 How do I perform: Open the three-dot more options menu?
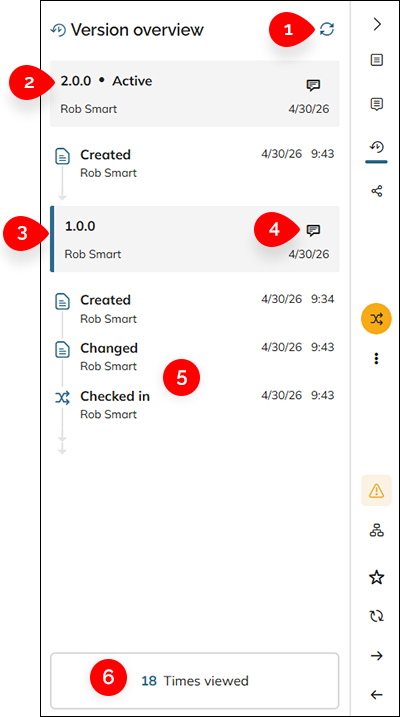[x=376, y=358]
